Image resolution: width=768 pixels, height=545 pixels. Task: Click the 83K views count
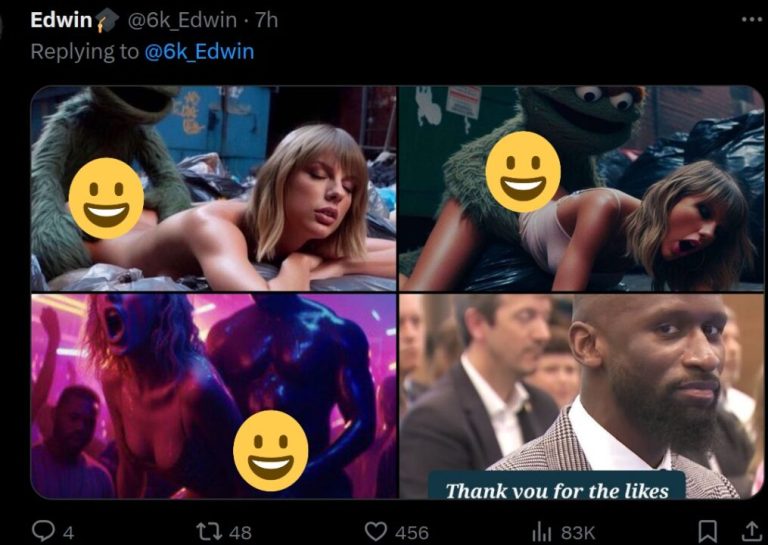[x=578, y=532]
